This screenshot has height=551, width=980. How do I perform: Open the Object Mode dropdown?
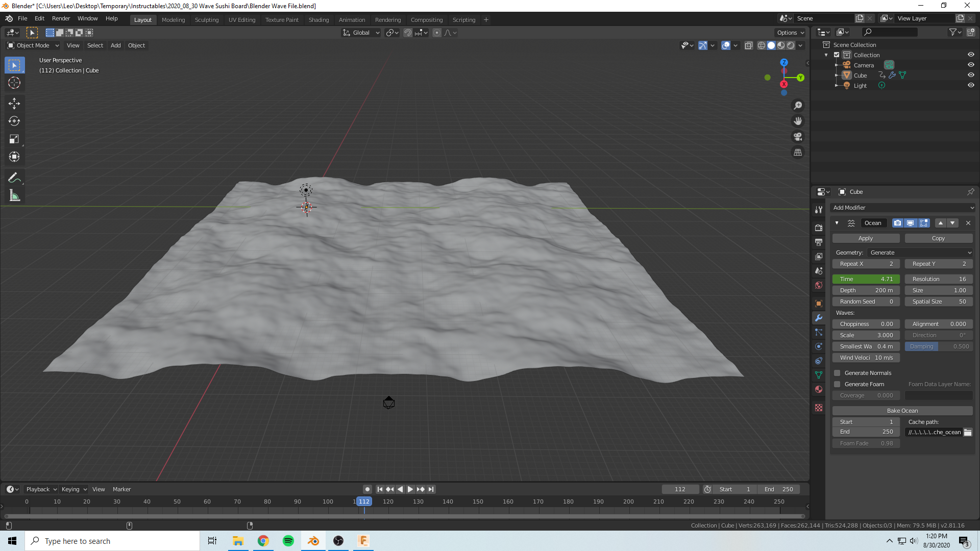click(33, 45)
